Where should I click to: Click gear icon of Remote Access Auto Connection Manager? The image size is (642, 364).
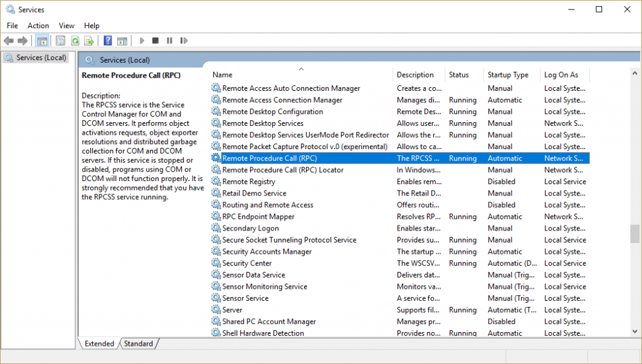216,88
